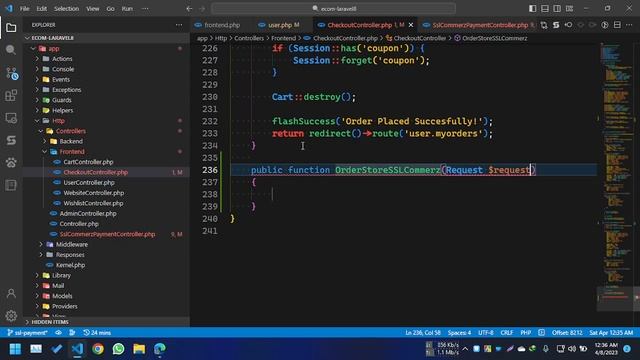Click the ecom-laravel command center search box

point(333,9)
